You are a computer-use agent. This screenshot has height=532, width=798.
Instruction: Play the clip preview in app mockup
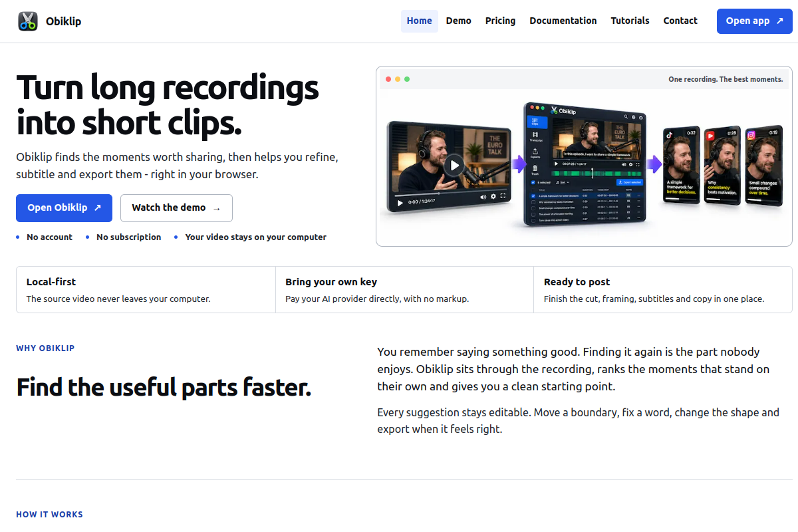click(x=556, y=164)
